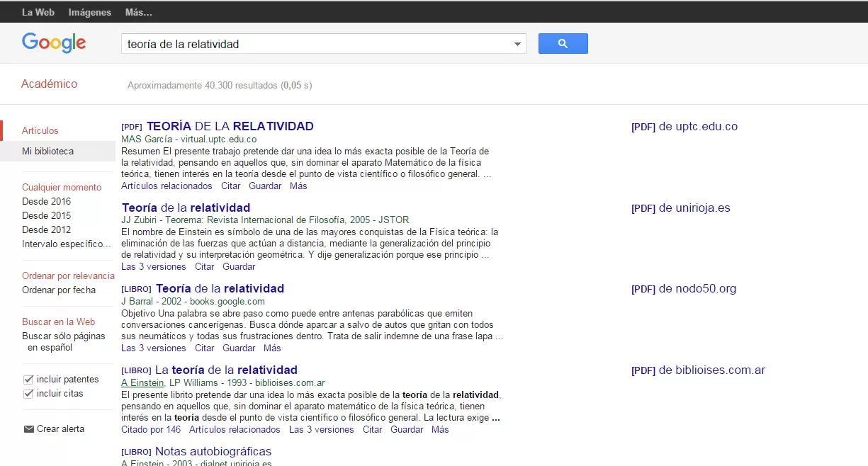The image size is (868, 466).
Task: Click Citar under JJ Zubiri result
Action: (205, 267)
